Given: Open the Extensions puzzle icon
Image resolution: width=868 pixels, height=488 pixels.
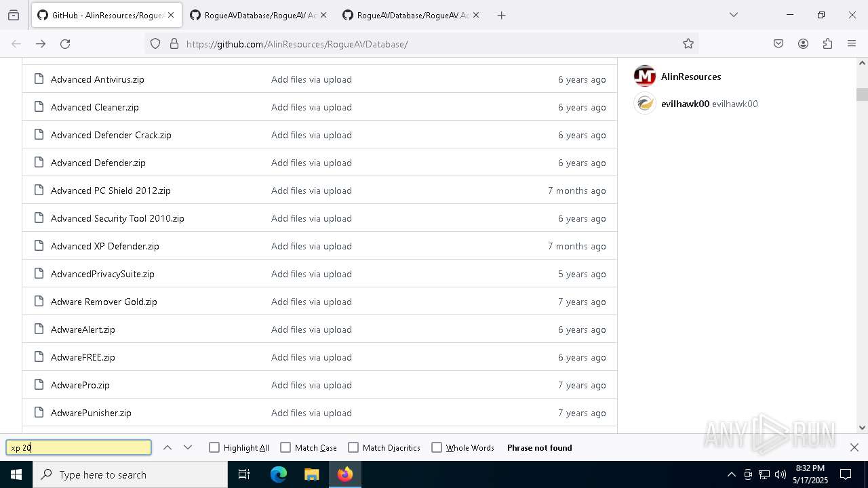Looking at the screenshot, I should [827, 44].
